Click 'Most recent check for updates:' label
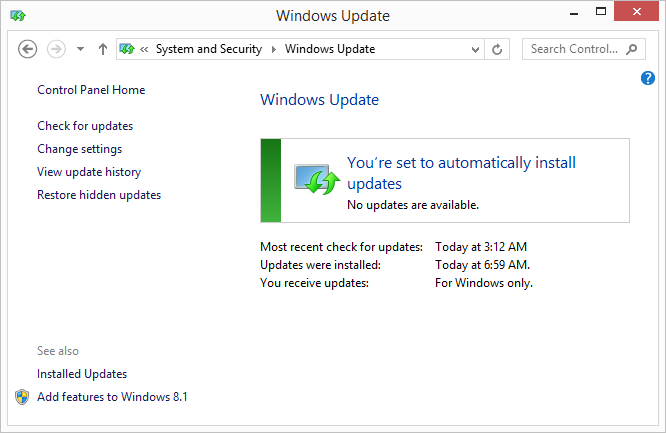 pos(341,247)
